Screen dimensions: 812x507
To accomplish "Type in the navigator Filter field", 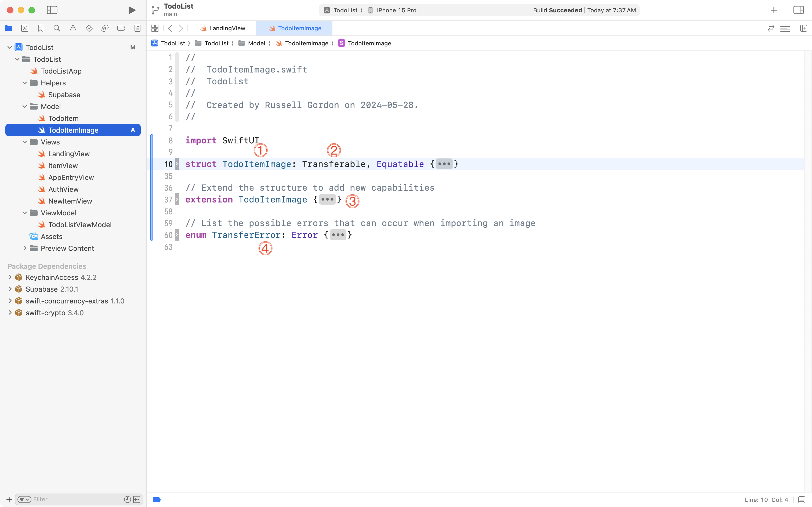I will pos(67,499).
